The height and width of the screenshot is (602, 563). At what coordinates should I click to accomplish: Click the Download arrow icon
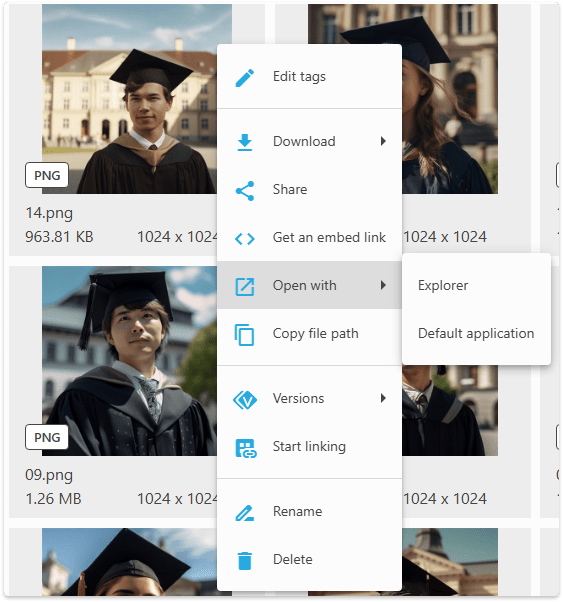[245, 142]
